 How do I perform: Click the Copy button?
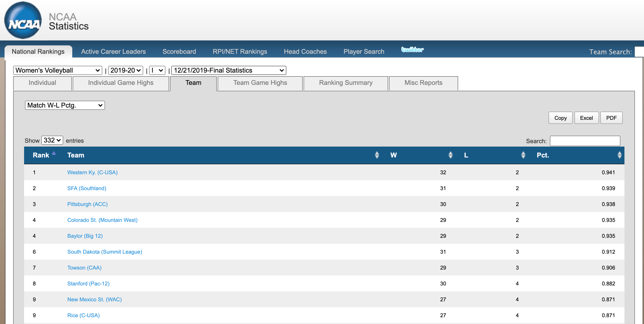pyautogui.click(x=560, y=118)
